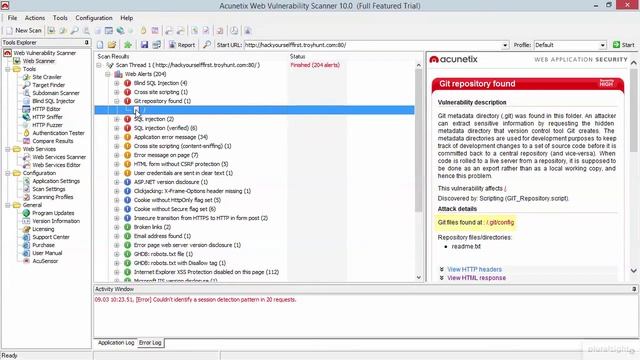Viewport: 640px width, 360px height.
Task: Open Version Information
Action: tap(56, 221)
